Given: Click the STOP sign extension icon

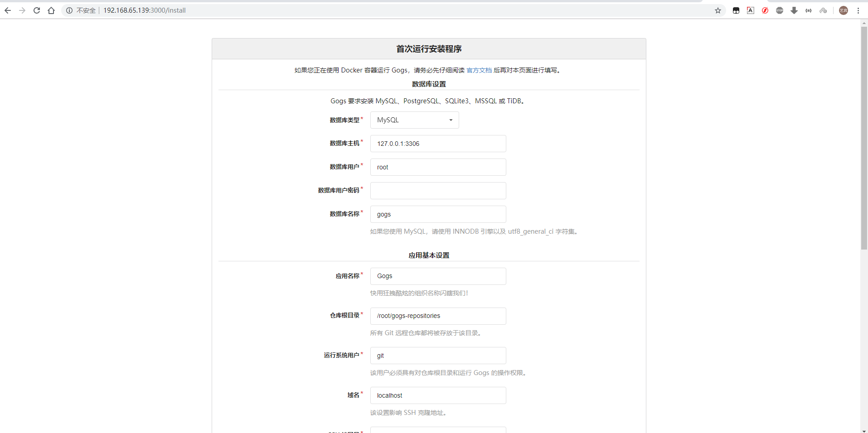Looking at the screenshot, I should (x=780, y=10).
